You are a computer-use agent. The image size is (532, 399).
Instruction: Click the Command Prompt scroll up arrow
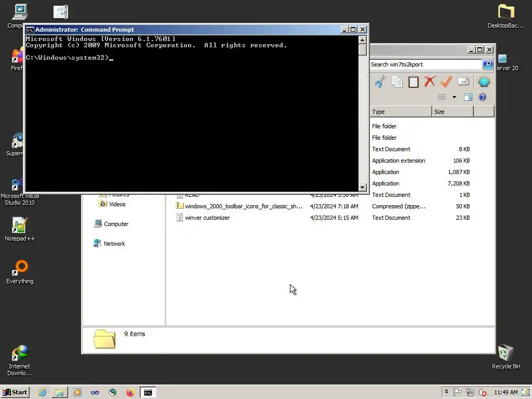point(362,39)
